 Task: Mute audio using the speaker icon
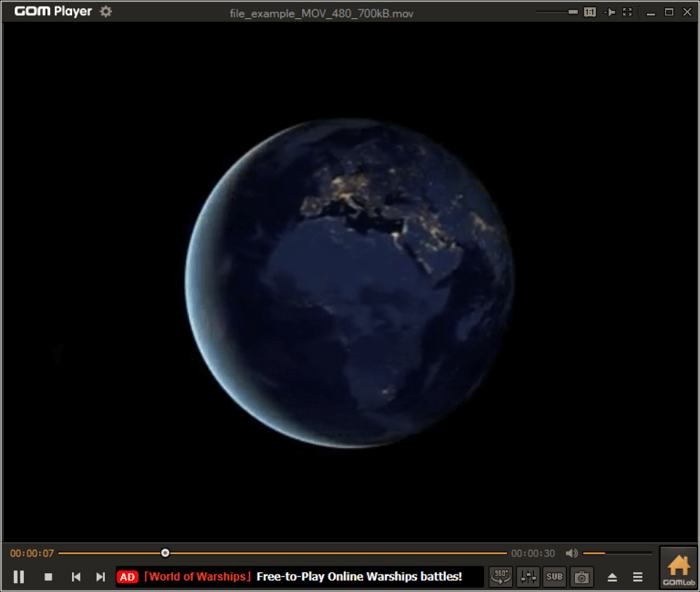tap(571, 553)
